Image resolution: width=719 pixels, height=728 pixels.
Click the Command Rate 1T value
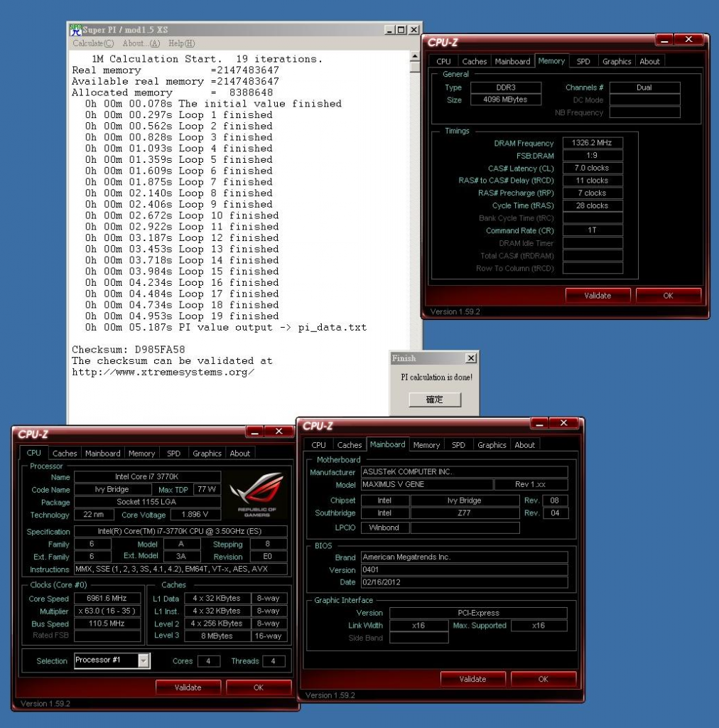pyautogui.click(x=593, y=230)
